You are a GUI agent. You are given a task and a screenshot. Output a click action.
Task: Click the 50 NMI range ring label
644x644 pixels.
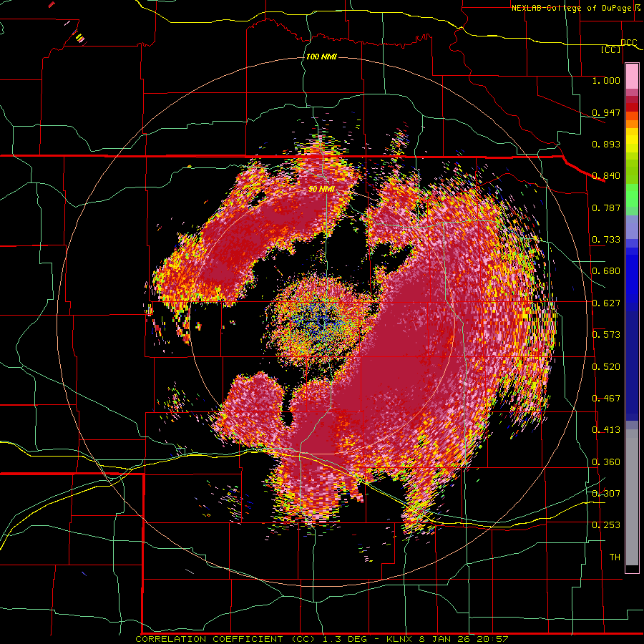(x=321, y=189)
